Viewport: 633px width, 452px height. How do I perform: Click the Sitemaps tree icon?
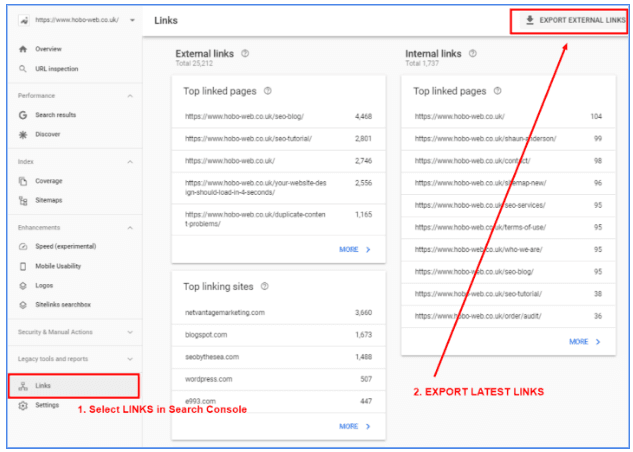[x=23, y=200]
